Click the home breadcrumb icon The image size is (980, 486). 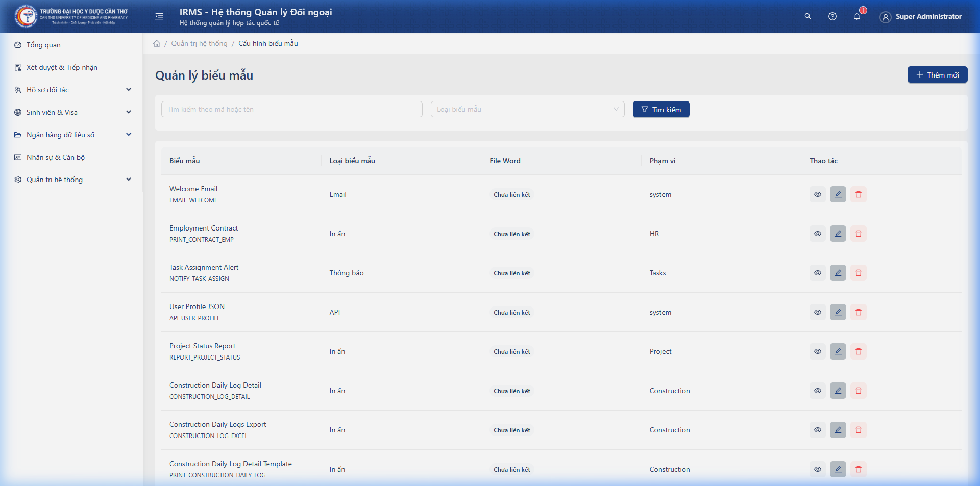pyautogui.click(x=157, y=43)
